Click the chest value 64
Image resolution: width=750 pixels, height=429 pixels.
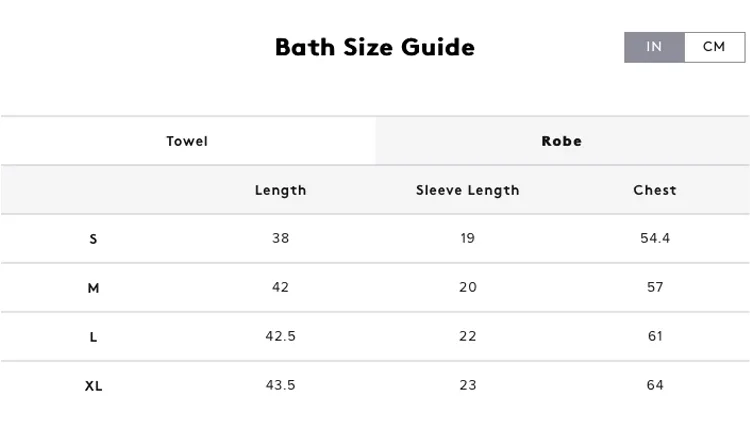point(655,385)
